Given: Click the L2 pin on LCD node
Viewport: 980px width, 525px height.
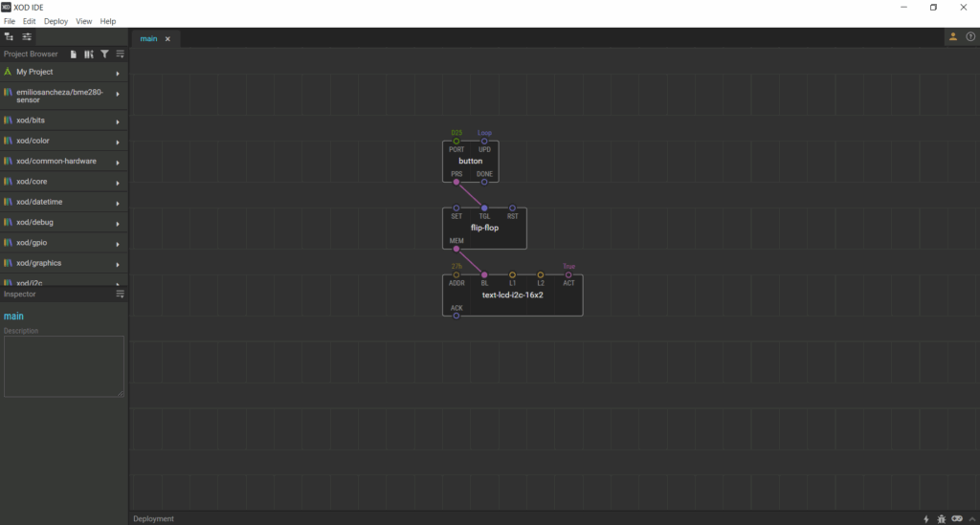Looking at the screenshot, I should (x=541, y=275).
